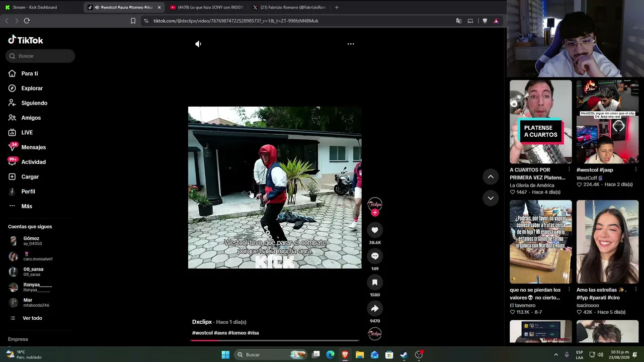Switch to Stream - Kick Dashboard tab

pos(40,7)
